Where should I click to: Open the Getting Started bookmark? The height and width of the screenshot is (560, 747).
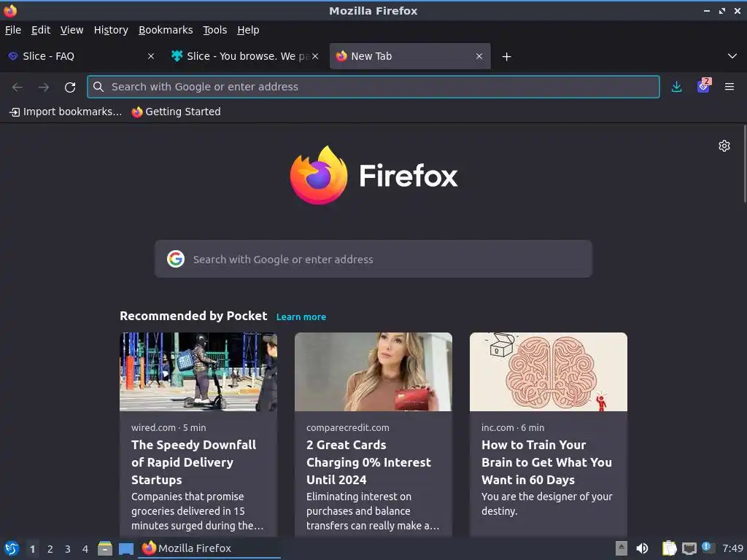coord(177,112)
